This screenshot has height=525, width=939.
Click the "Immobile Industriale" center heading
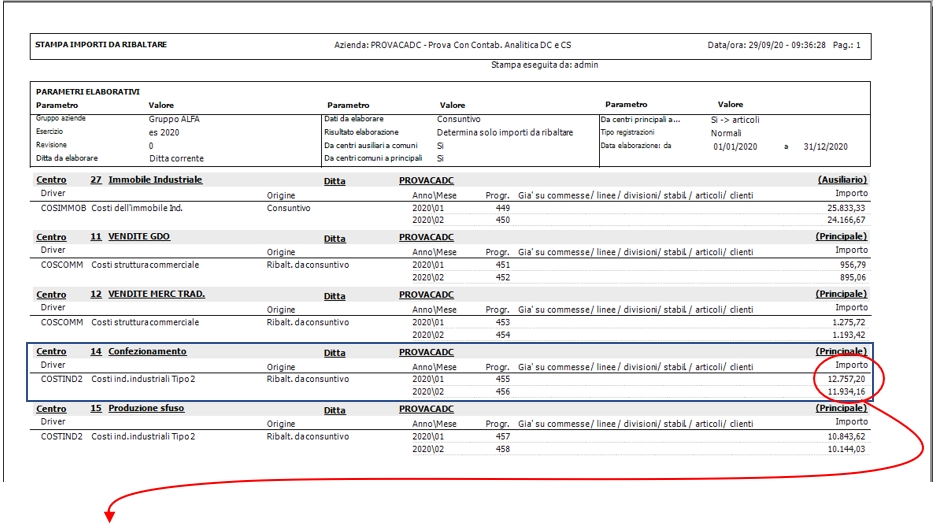coord(155,180)
